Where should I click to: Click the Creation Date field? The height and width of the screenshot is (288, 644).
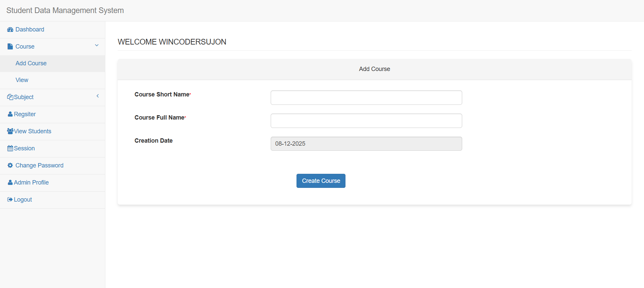(x=366, y=144)
